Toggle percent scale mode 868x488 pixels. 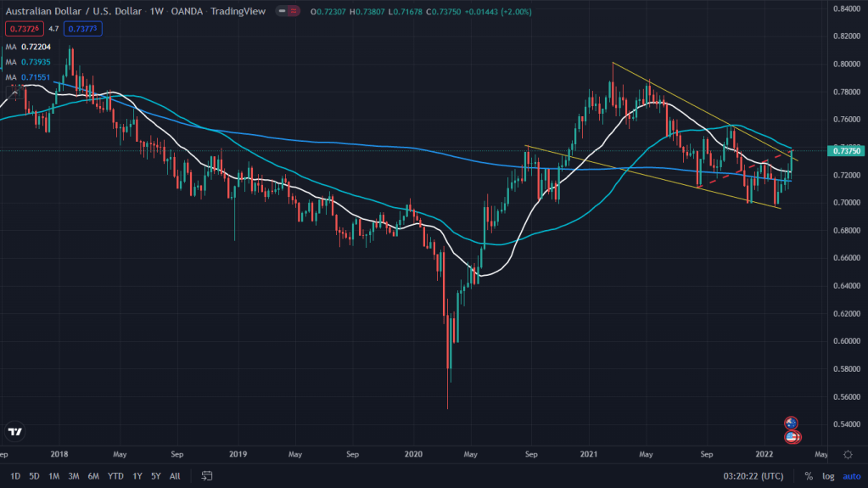[808, 476]
